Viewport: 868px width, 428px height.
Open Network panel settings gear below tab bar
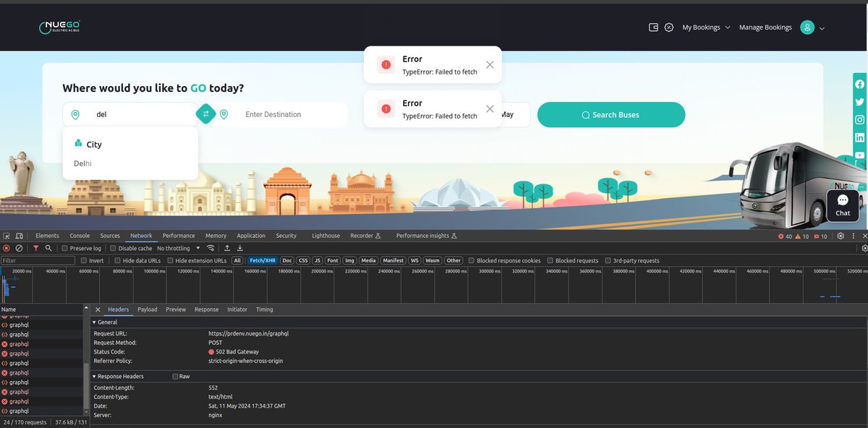point(864,248)
